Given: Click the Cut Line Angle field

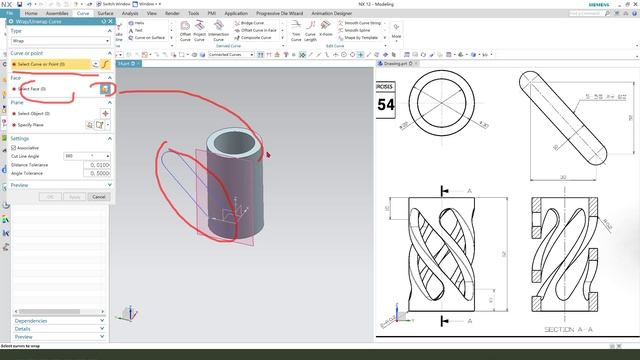Looking at the screenshot, I should [x=87, y=156].
